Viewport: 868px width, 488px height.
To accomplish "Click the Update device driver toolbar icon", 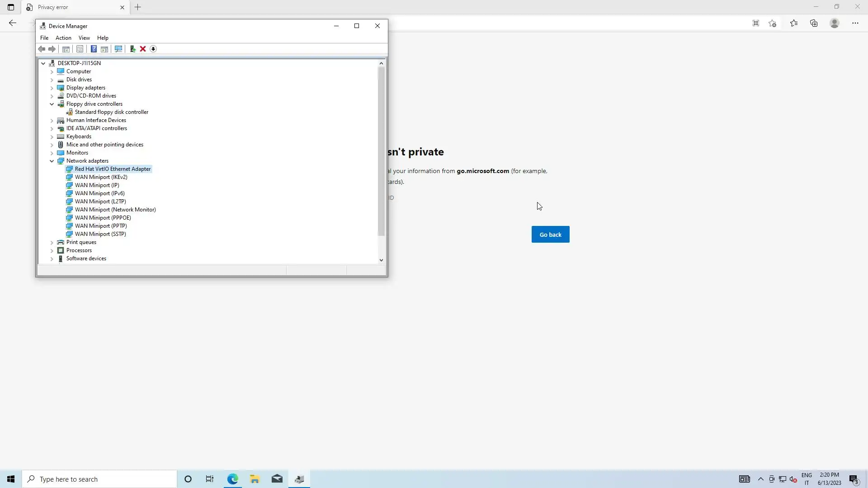I will click(x=132, y=49).
